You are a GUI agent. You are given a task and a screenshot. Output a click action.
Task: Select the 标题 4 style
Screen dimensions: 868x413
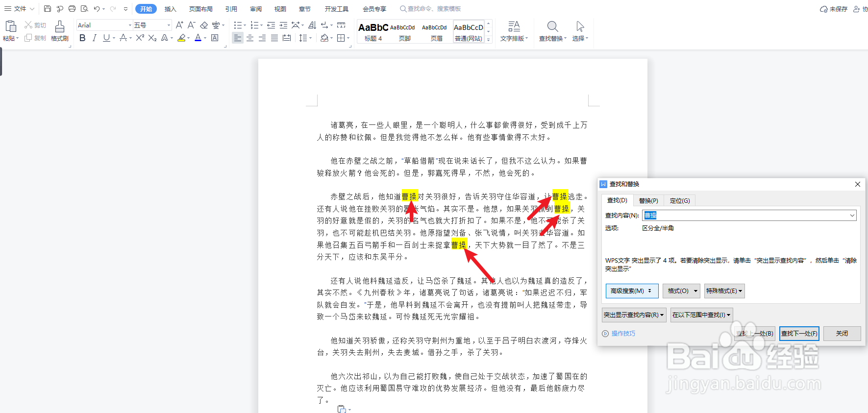click(x=373, y=32)
